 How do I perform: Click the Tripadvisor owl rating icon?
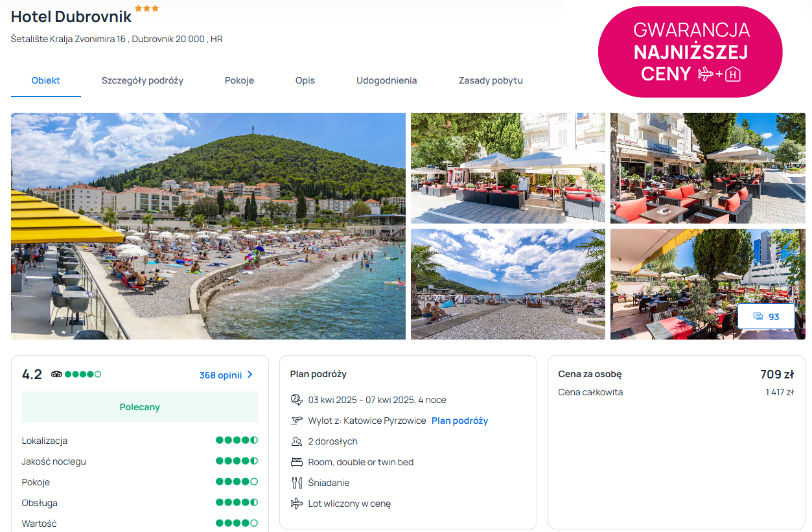click(56, 375)
